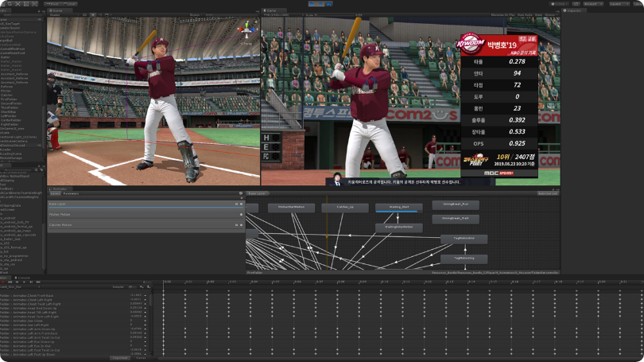Toggle Animator parameters visibility eye icon
644x362 pixels.
click(x=241, y=193)
